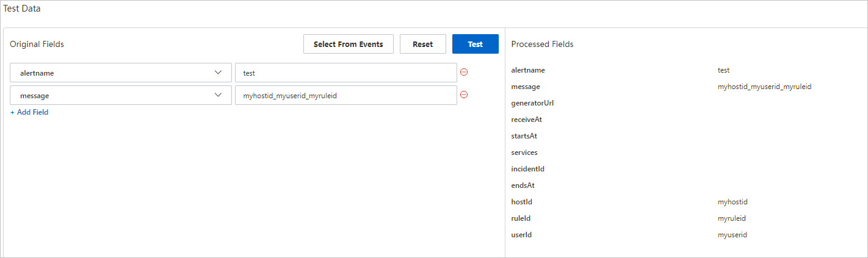Click chevron arrow of alertname selector
The height and width of the screenshot is (258, 868).
(219, 73)
